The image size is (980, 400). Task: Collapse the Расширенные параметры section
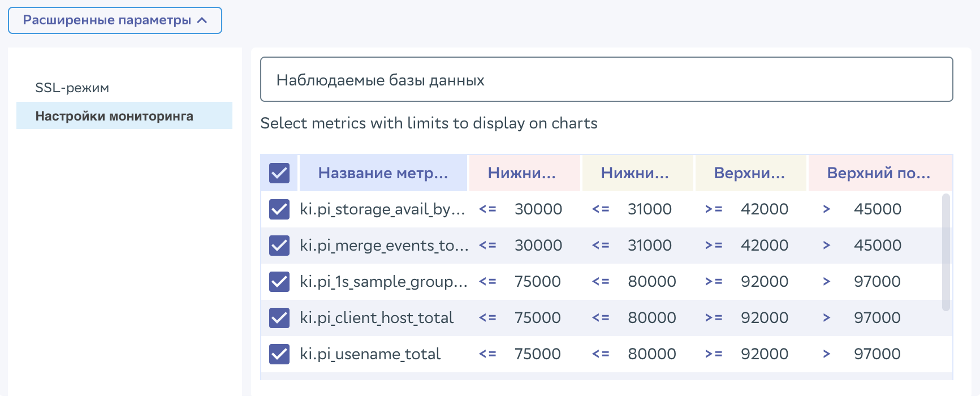coord(115,20)
